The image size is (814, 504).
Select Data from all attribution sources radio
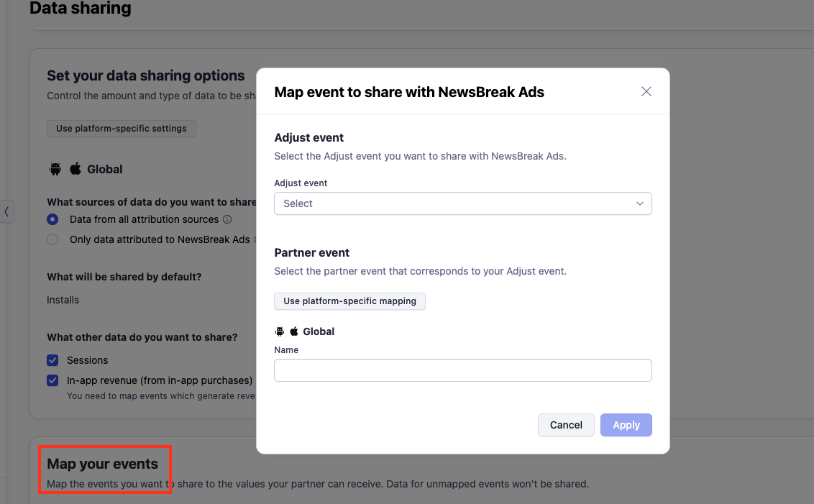pos(52,219)
